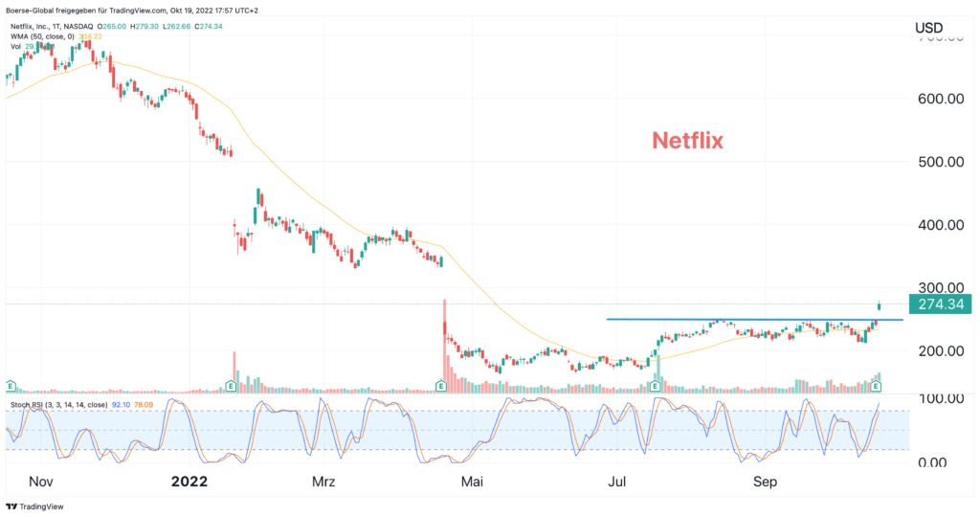
Task: Click the current price label 274.34
Action: tap(941, 304)
